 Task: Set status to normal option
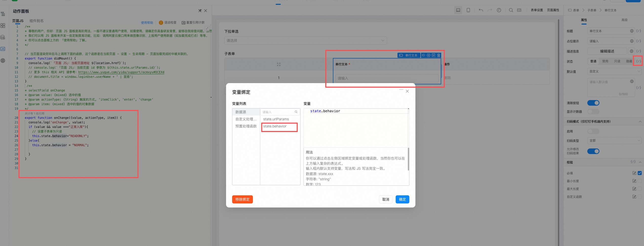[x=593, y=61]
